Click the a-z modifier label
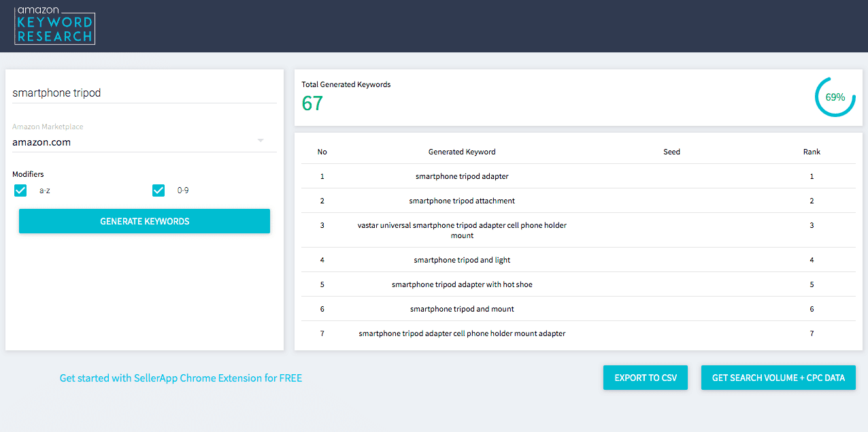868x432 pixels. click(x=45, y=190)
